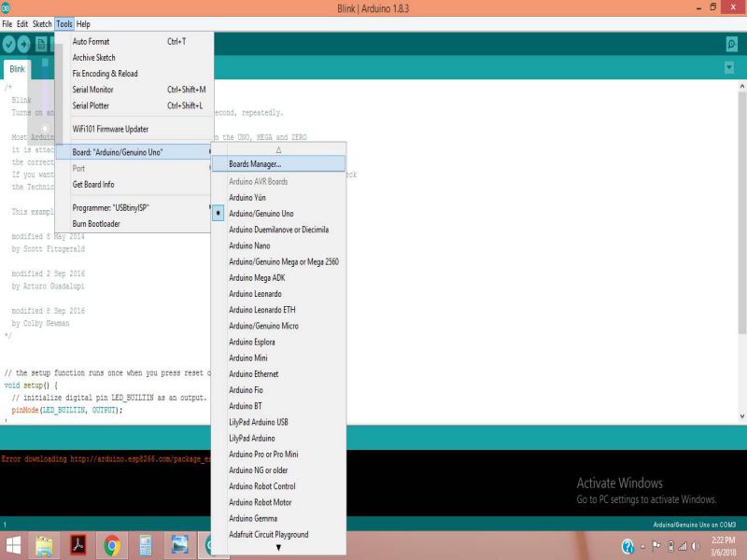Expand the Board: Arduino/Genuino Uno submenu
The image size is (747, 560).
tap(134, 152)
